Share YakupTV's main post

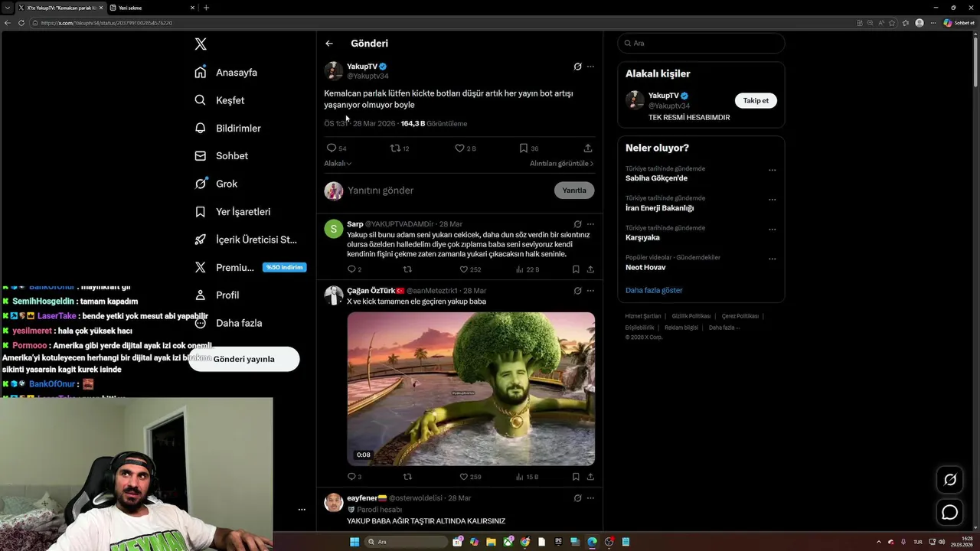[588, 148]
